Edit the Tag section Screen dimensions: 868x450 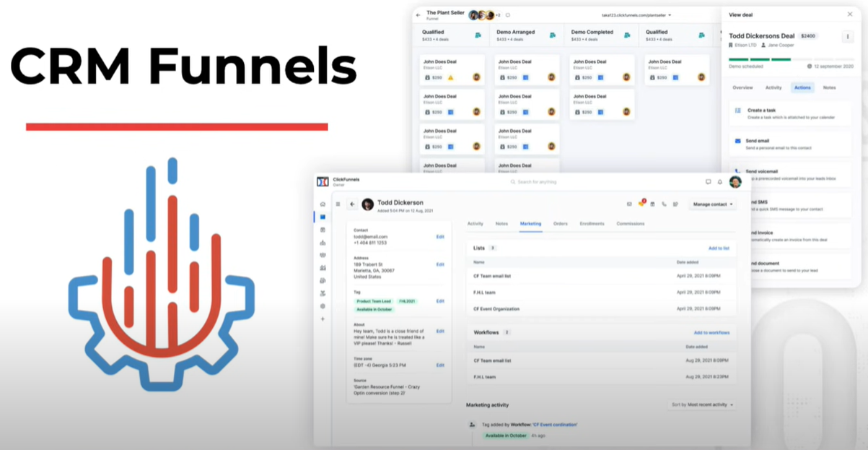(x=440, y=301)
